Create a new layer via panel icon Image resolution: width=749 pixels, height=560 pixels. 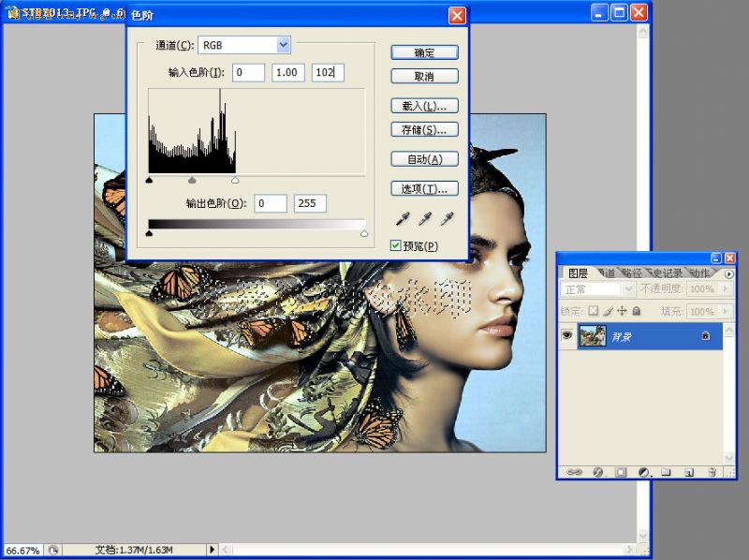(x=688, y=472)
